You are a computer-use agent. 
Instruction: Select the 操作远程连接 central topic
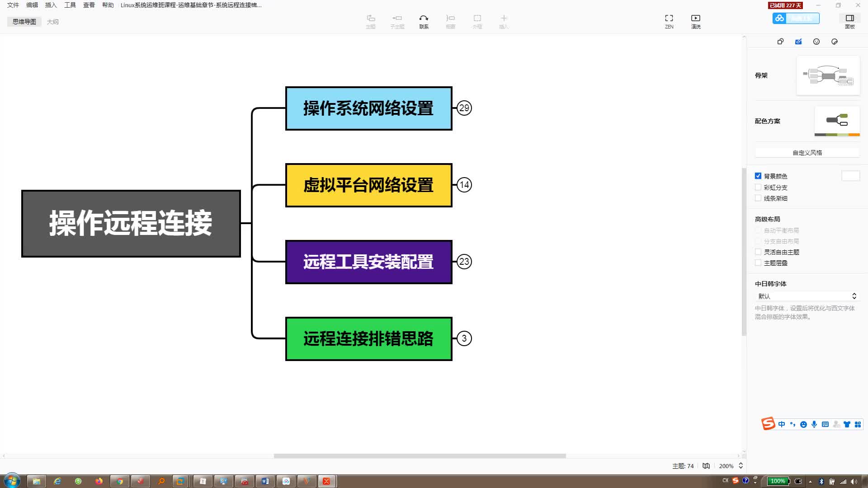131,224
